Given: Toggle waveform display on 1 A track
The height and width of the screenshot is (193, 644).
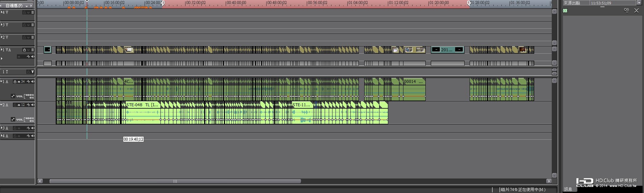Looking at the screenshot, I should point(28,82).
